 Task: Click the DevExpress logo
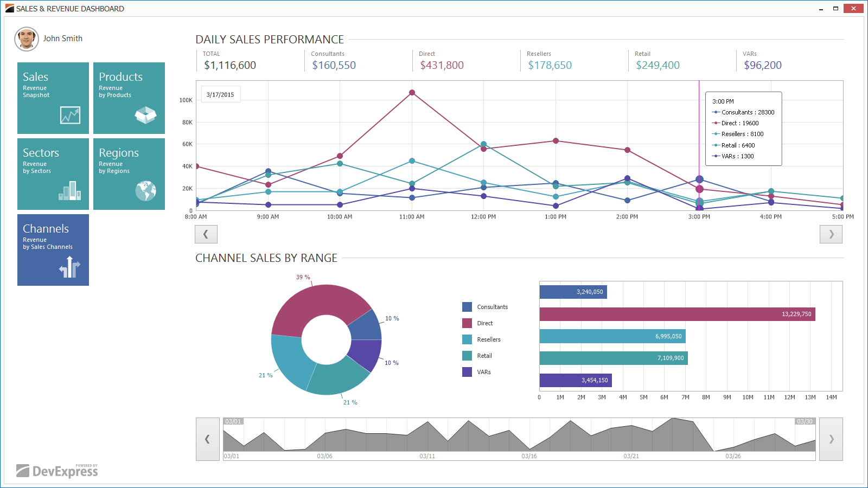57,470
